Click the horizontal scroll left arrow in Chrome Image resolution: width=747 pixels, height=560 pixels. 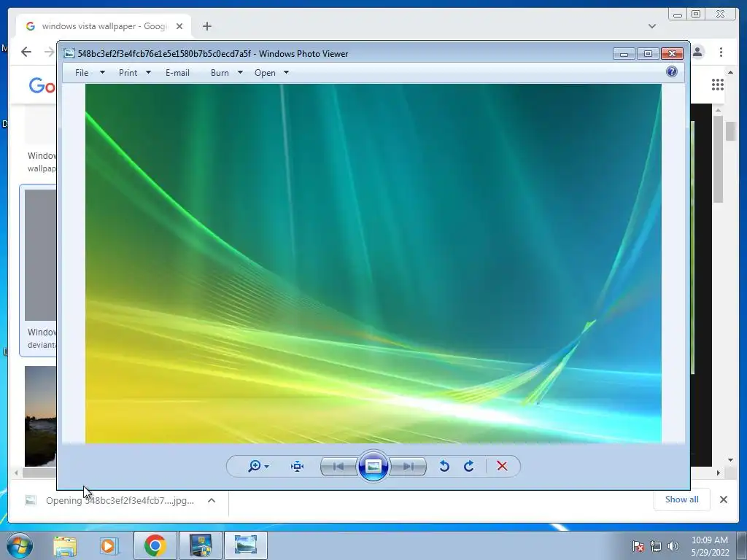pos(17,472)
